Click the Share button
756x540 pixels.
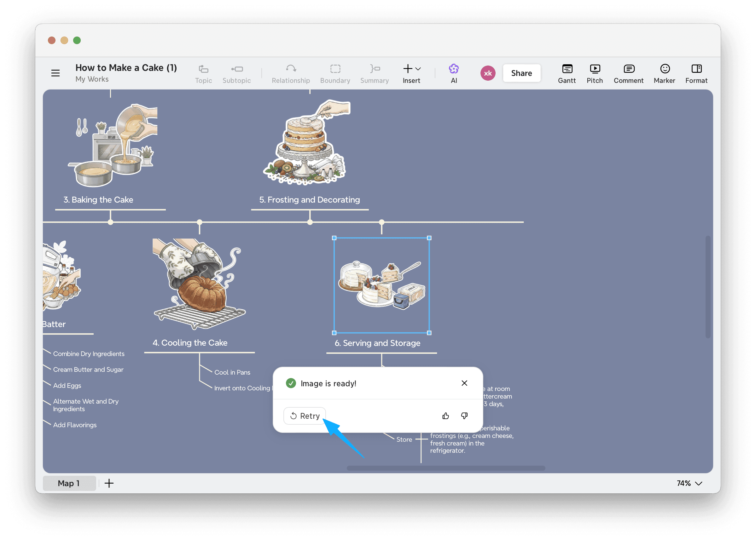pyautogui.click(x=521, y=73)
